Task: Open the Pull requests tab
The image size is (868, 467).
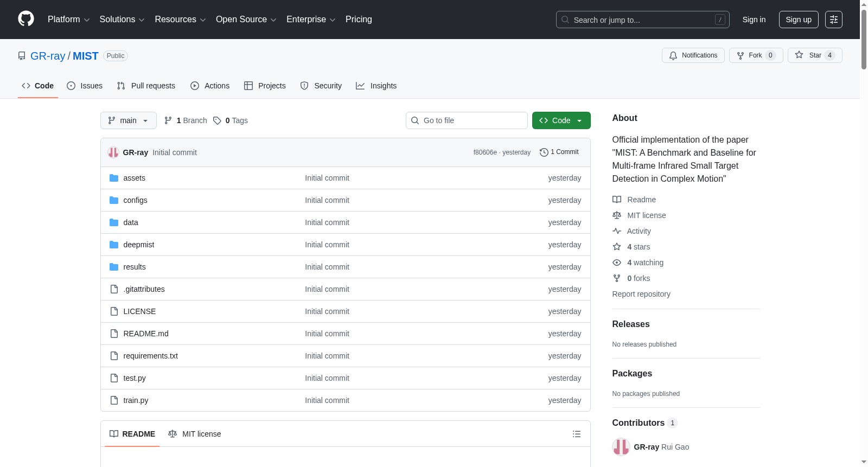Action: click(x=146, y=86)
